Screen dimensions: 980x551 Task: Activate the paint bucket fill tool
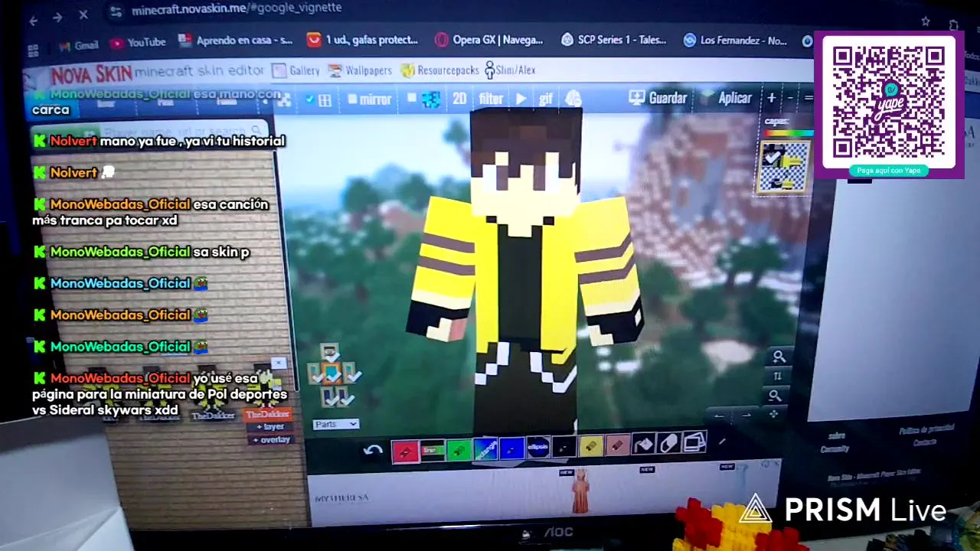click(643, 445)
